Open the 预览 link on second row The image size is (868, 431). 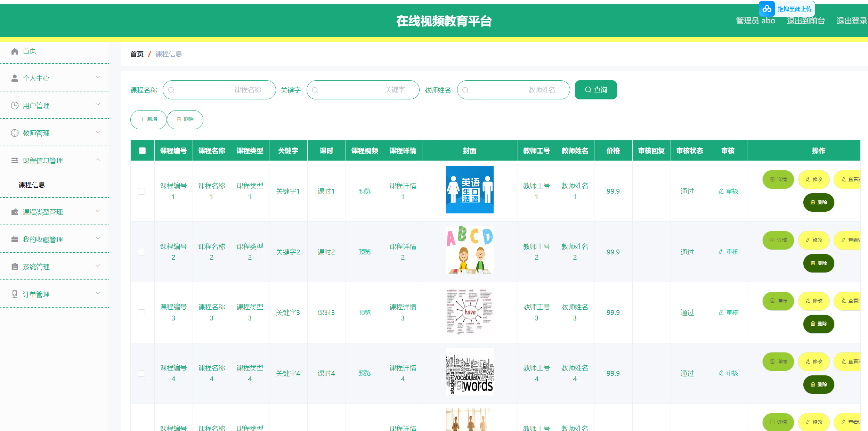[364, 252]
